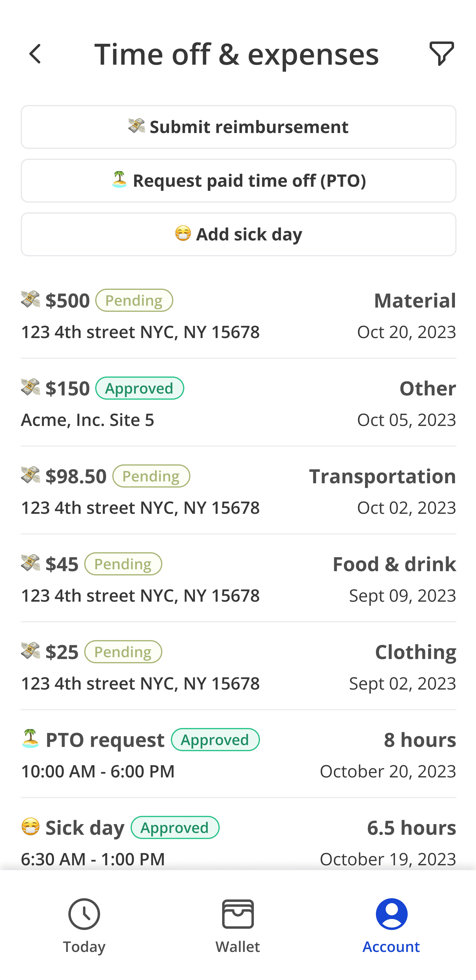The image size is (476, 980).
Task: Tap the Today clock icon
Action: pos(84,914)
